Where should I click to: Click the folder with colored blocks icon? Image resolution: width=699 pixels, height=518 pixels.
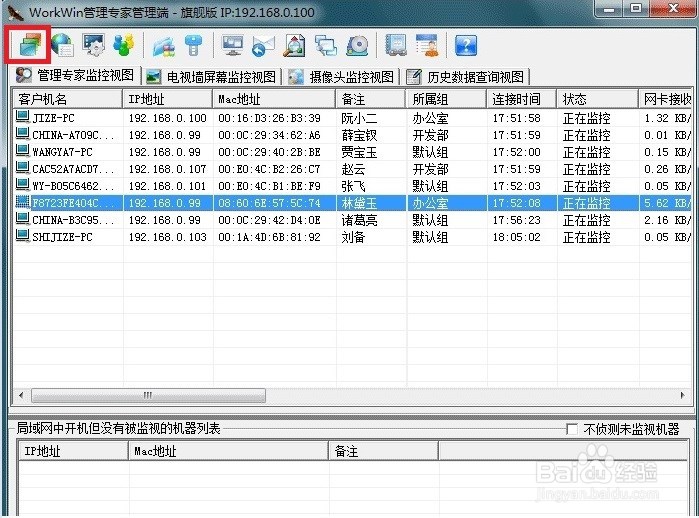pyautogui.click(x=164, y=45)
